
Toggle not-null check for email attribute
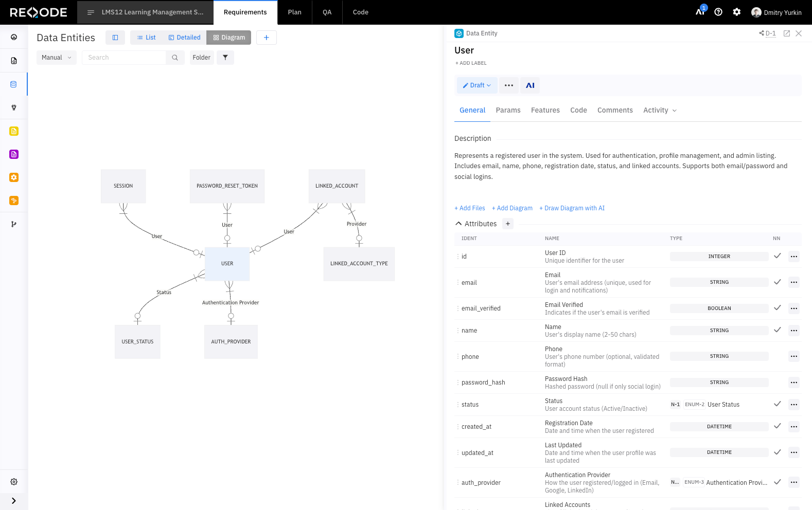[x=778, y=282]
